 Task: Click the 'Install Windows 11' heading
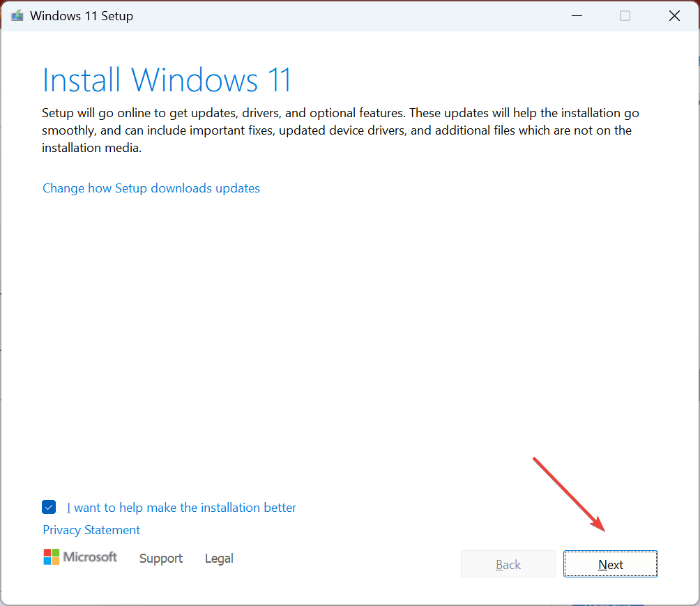(167, 79)
